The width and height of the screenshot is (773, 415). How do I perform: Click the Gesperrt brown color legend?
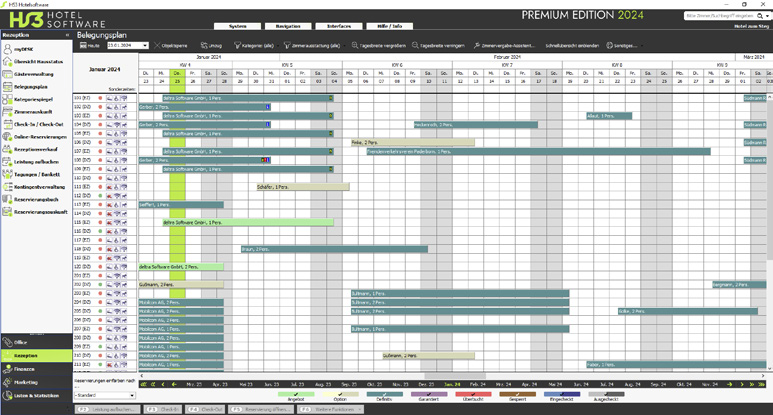518,394
